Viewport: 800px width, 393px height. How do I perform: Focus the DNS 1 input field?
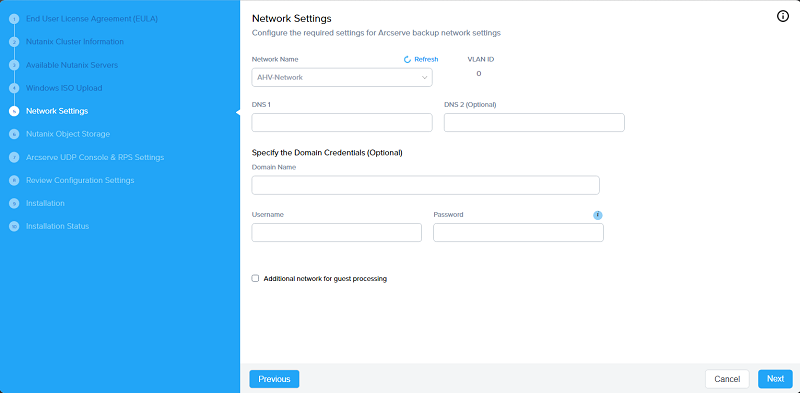coord(342,122)
